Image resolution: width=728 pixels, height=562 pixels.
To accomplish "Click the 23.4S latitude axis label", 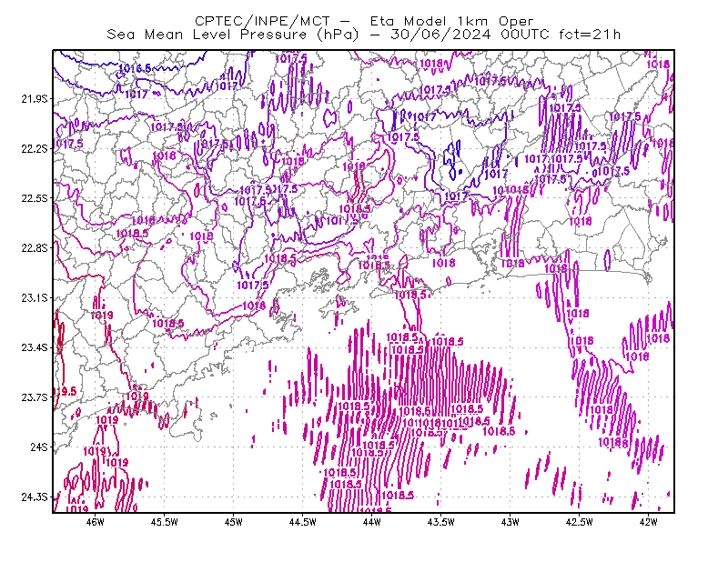I will point(35,347).
